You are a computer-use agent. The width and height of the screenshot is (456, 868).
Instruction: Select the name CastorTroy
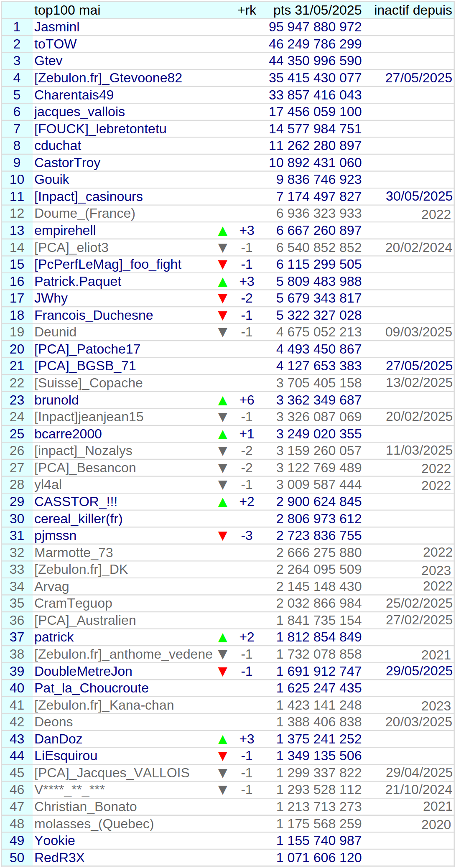tap(67, 163)
